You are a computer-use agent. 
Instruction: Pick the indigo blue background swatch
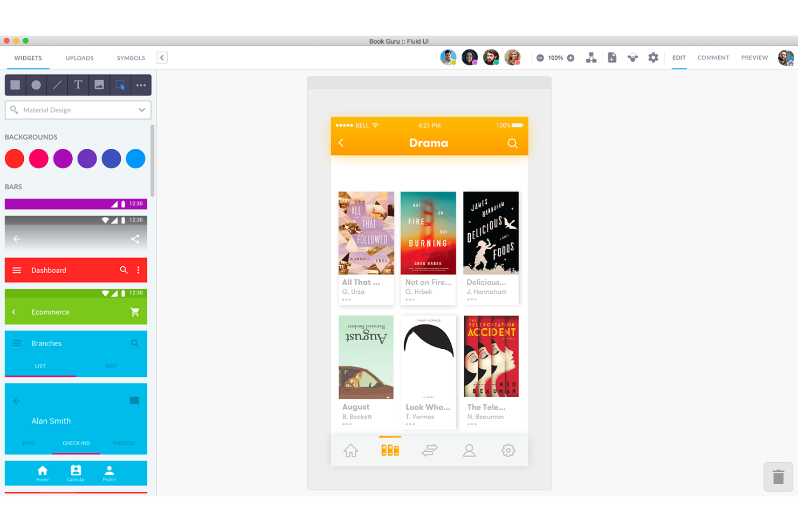click(x=111, y=158)
